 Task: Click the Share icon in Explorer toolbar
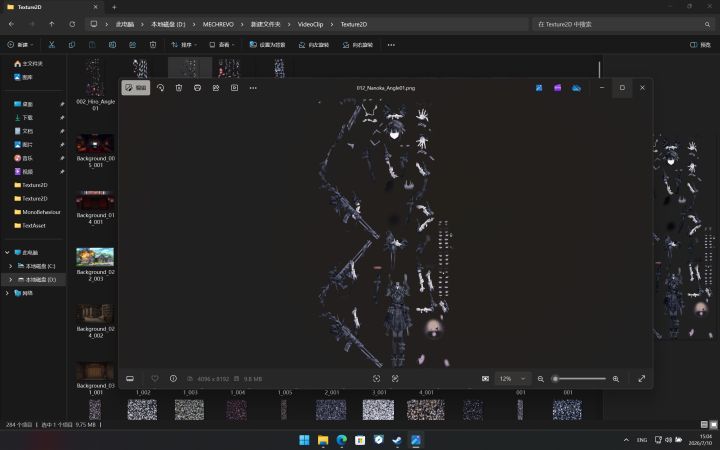point(133,45)
